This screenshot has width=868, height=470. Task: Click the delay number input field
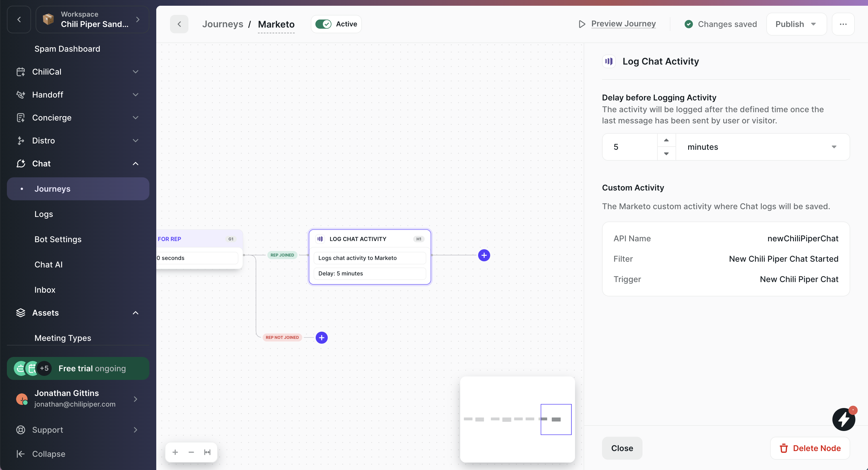pos(629,147)
